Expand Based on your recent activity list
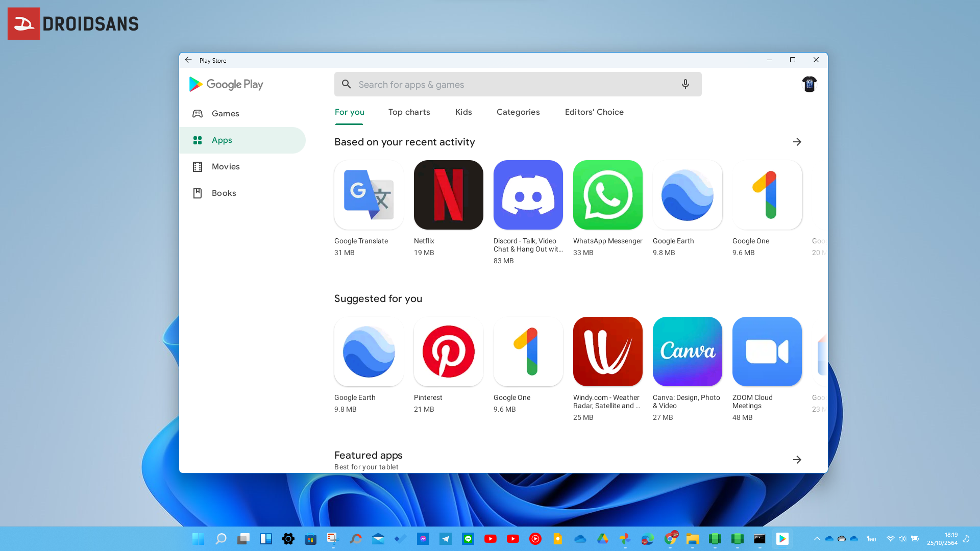980x551 pixels. click(x=797, y=142)
